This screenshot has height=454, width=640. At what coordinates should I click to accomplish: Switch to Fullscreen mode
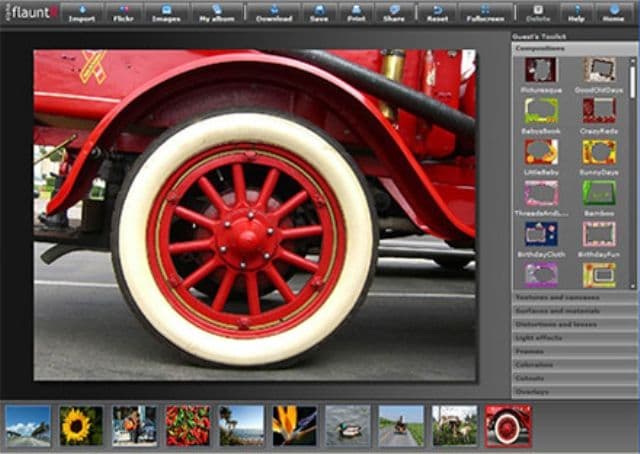[484, 13]
